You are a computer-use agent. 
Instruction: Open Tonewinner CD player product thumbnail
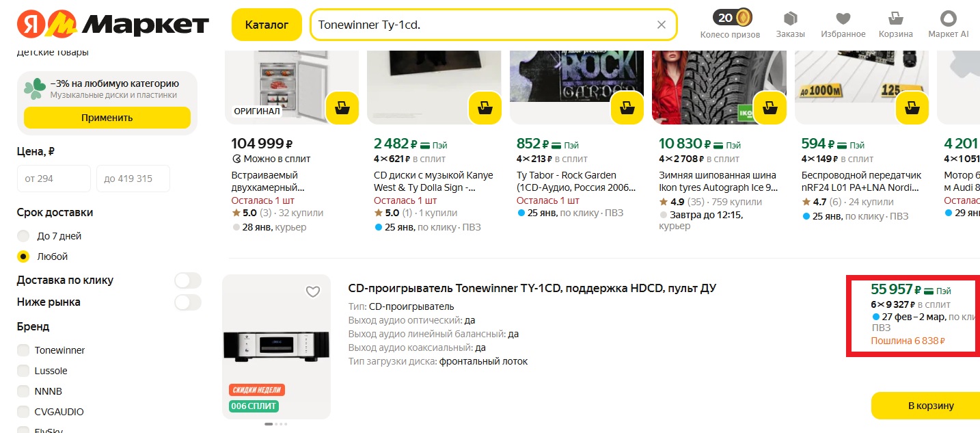point(276,347)
